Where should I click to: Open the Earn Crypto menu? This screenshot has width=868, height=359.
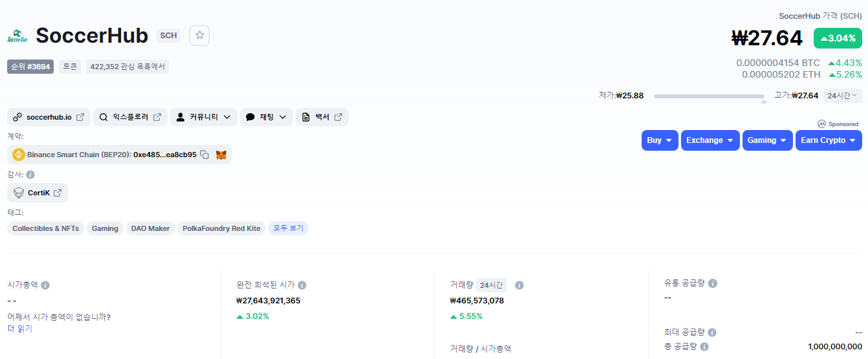(x=828, y=140)
